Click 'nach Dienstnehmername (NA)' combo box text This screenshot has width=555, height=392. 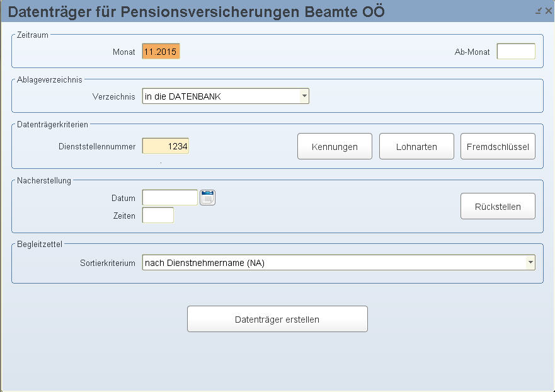pos(205,263)
